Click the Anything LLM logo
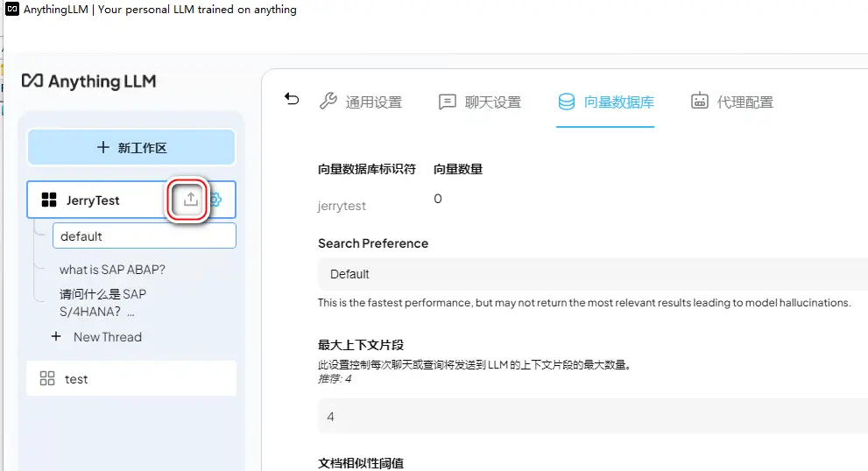The height and width of the screenshot is (471, 868). tap(89, 81)
